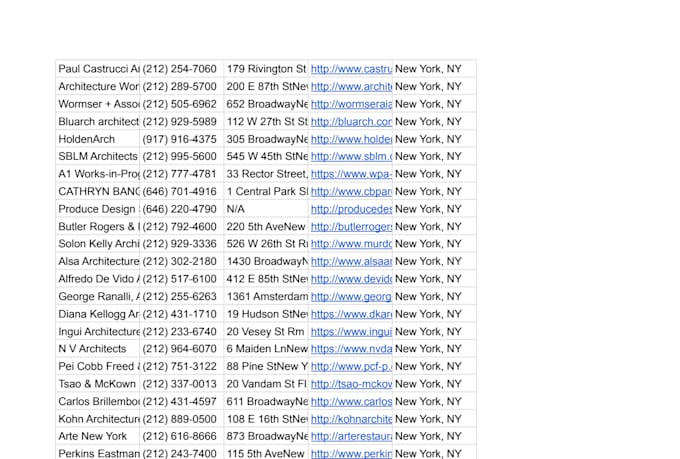Click the Perkins Eastman cell
Viewport: 680px width, 459px height.
click(x=98, y=453)
